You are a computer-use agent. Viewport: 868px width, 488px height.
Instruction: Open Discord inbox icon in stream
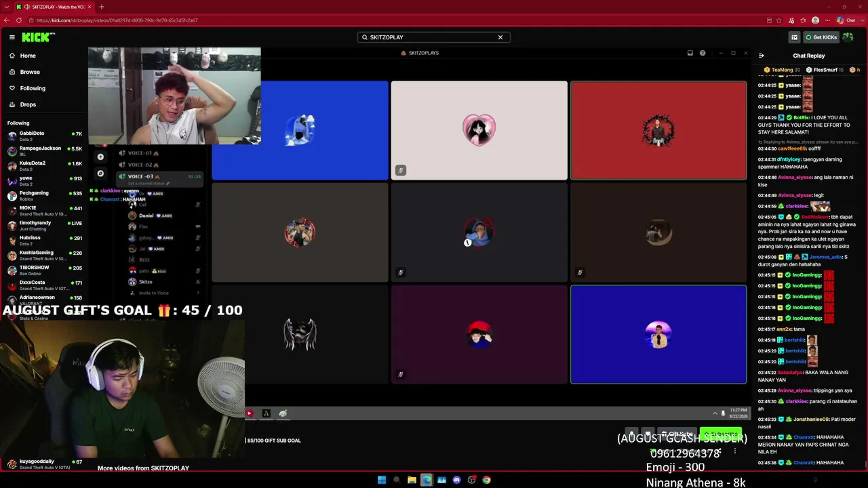pyautogui.click(x=690, y=53)
